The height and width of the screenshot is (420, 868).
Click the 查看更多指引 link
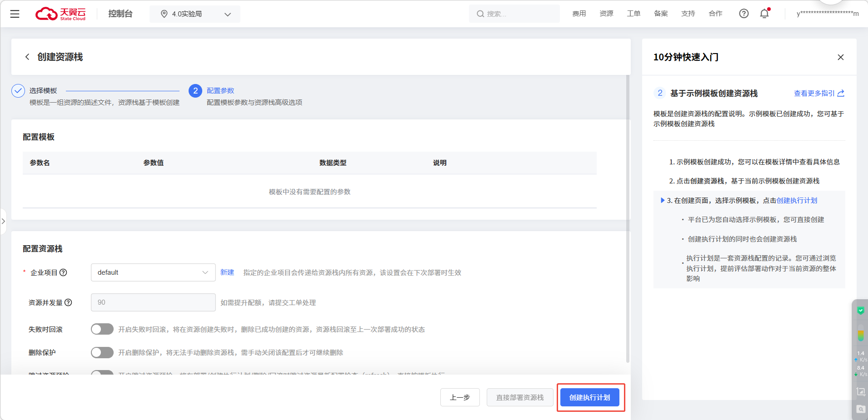(818, 93)
